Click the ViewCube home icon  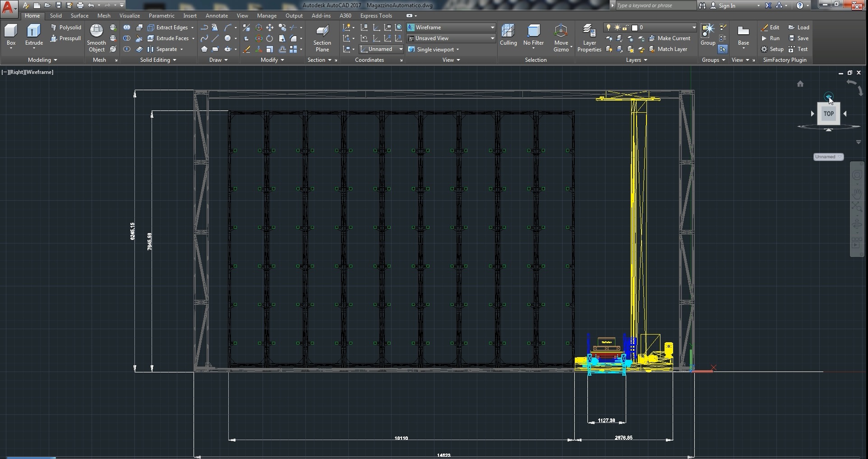[800, 84]
